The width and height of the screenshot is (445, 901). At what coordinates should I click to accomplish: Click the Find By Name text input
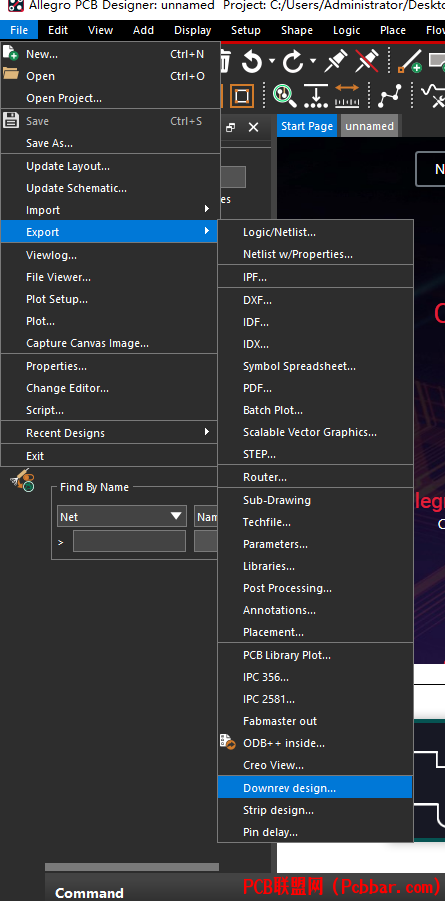click(x=129, y=541)
